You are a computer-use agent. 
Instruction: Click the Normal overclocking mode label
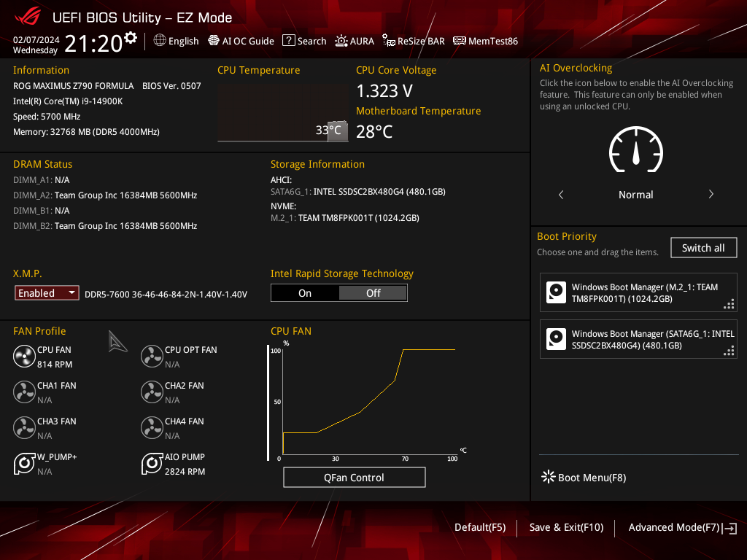[636, 194]
